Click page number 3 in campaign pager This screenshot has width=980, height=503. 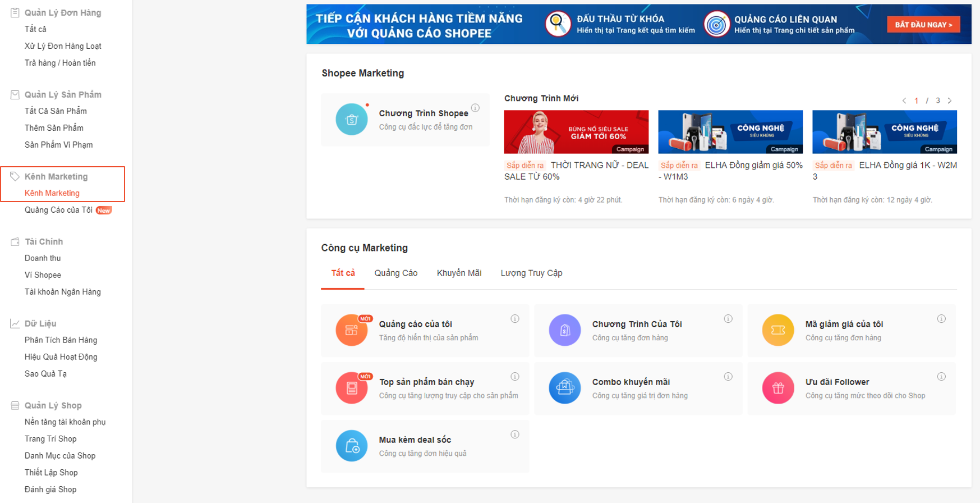click(x=938, y=101)
